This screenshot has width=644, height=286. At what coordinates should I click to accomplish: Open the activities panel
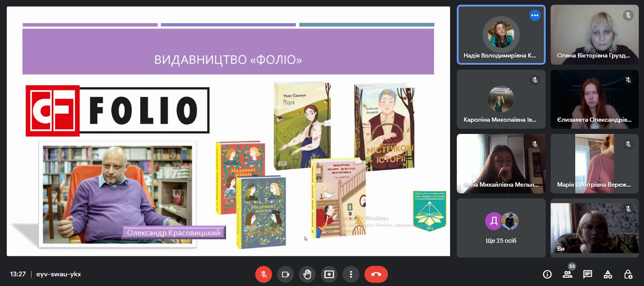coord(608,274)
